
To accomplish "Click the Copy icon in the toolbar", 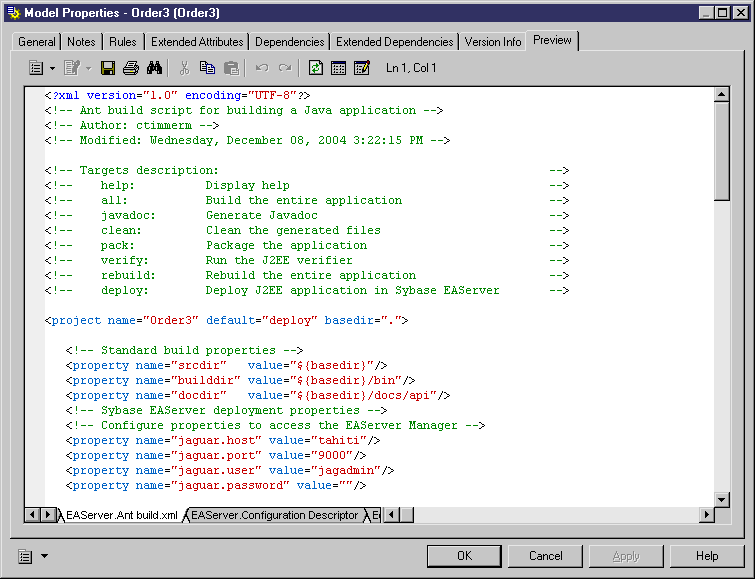I will pyautogui.click(x=207, y=68).
